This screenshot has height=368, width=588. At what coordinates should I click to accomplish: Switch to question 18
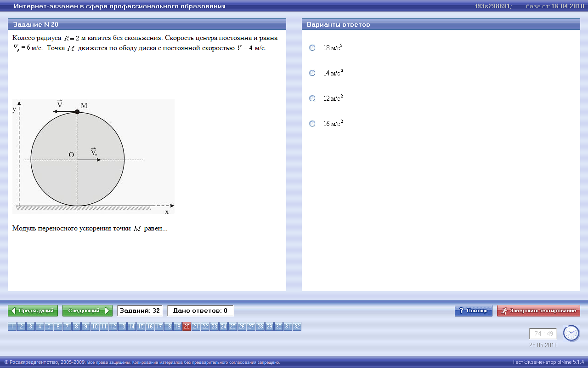(169, 327)
